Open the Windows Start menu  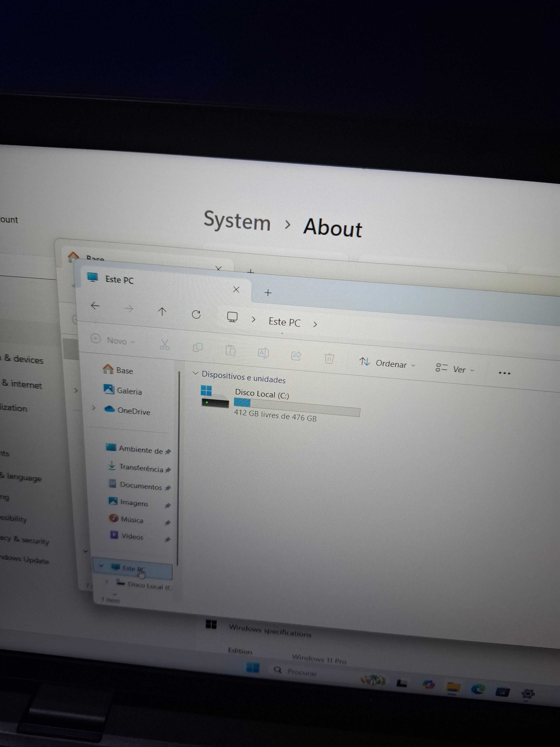tap(253, 667)
